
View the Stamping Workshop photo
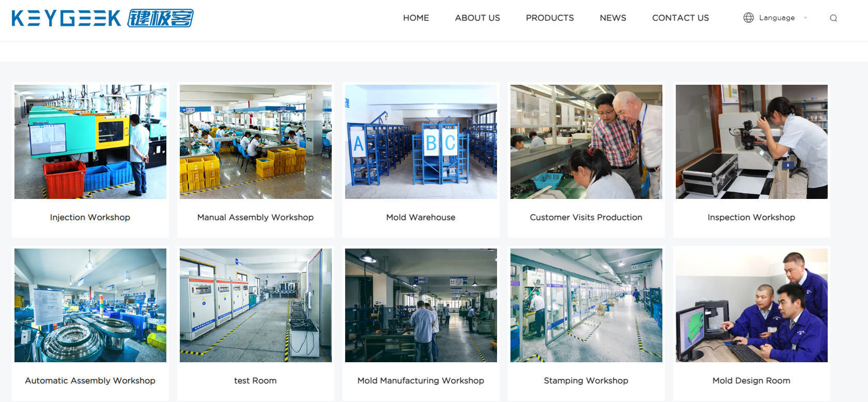click(x=586, y=305)
